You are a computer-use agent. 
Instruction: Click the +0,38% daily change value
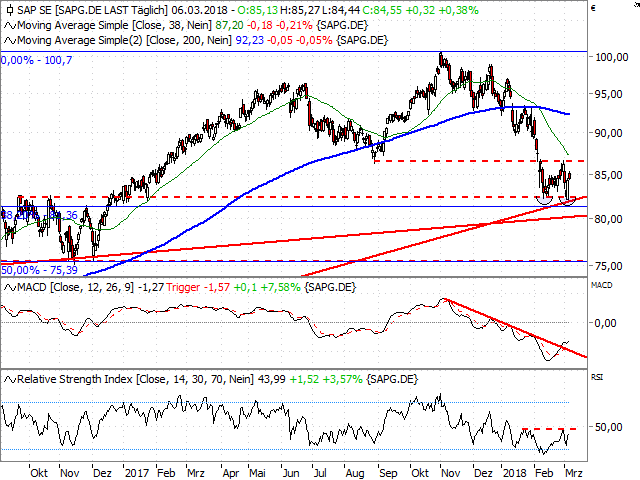(458, 10)
